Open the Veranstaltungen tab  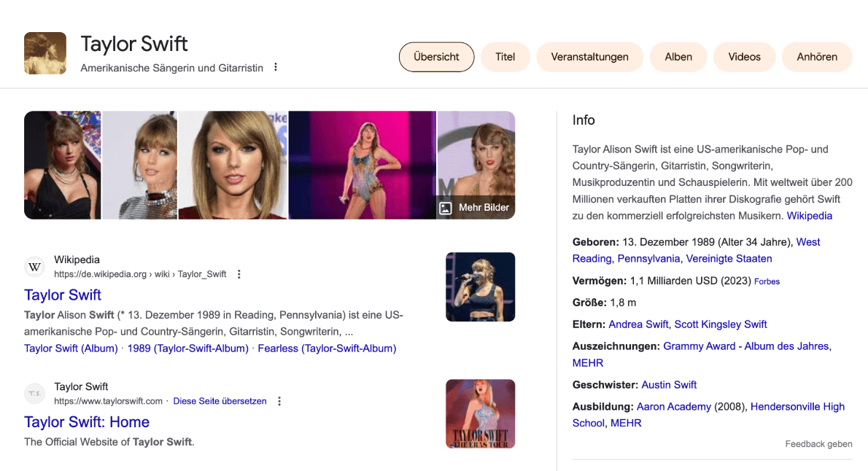click(x=589, y=57)
